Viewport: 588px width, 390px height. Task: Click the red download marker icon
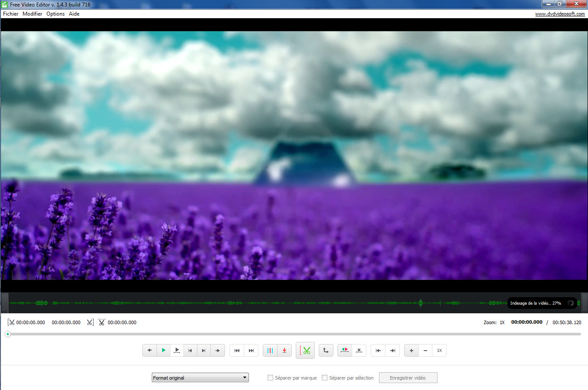pos(284,350)
